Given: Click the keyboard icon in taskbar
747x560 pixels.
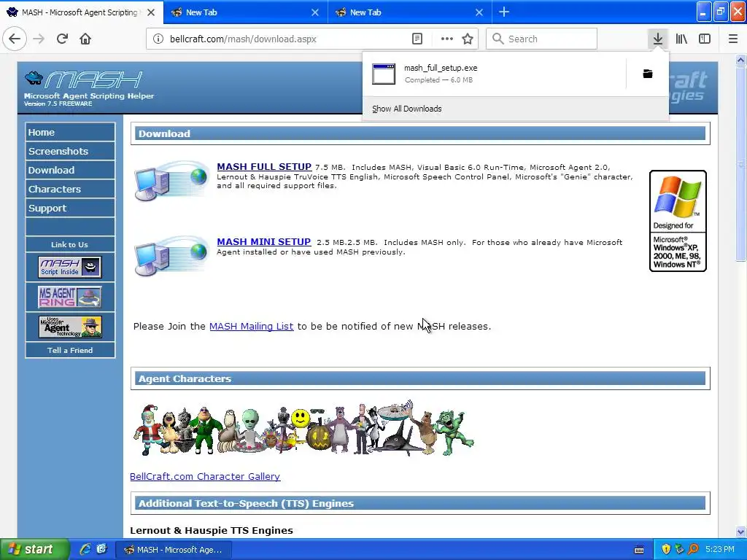Looking at the screenshot, I should pos(639,550).
